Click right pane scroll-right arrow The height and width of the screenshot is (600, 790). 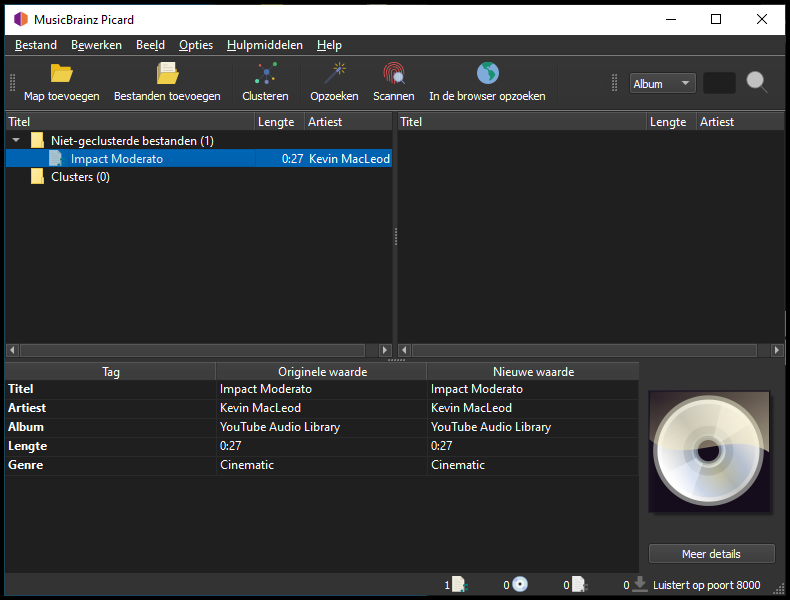pyautogui.click(x=777, y=350)
